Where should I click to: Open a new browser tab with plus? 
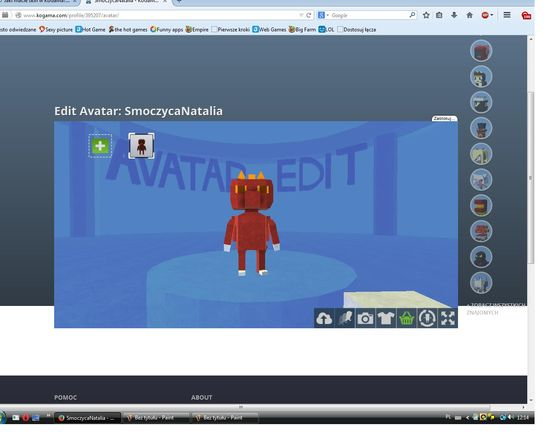pos(179,2)
